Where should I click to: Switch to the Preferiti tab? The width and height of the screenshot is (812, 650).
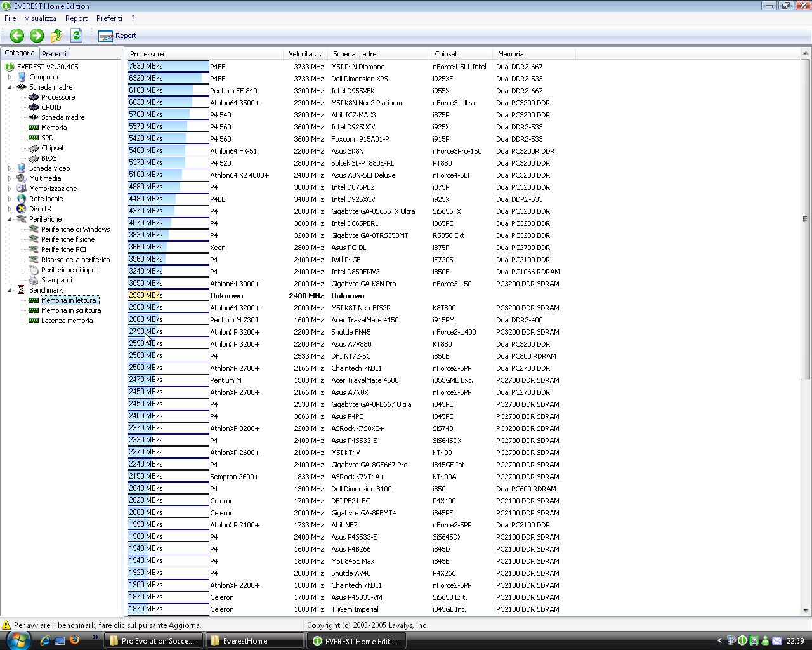tap(54, 54)
